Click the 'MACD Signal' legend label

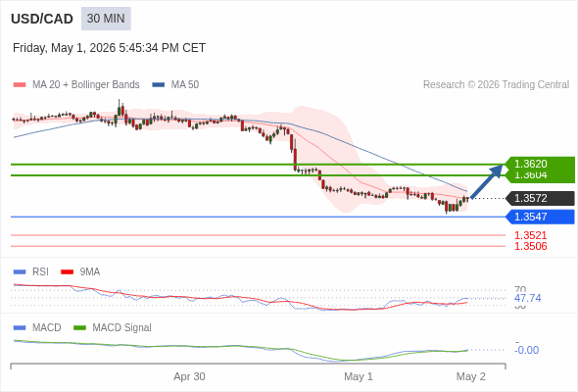122,328
